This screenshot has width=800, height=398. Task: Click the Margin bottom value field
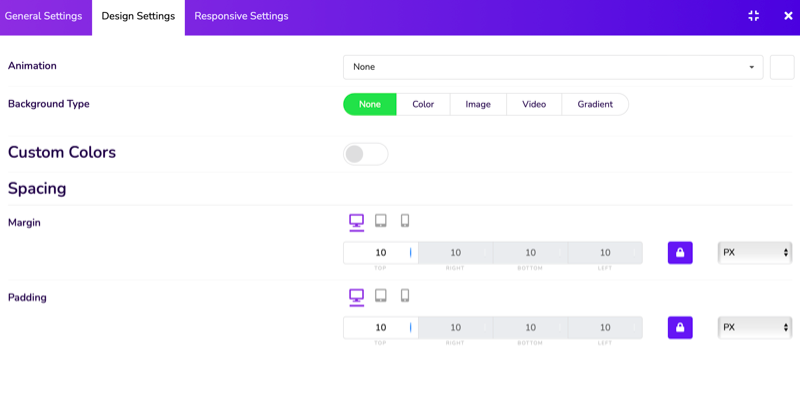pyautogui.click(x=531, y=253)
